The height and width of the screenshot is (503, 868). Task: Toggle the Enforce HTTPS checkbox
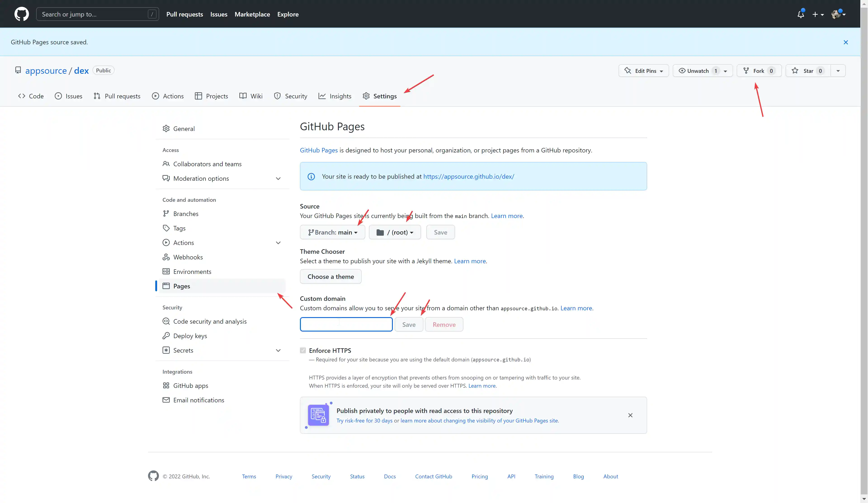pos(303,350)
